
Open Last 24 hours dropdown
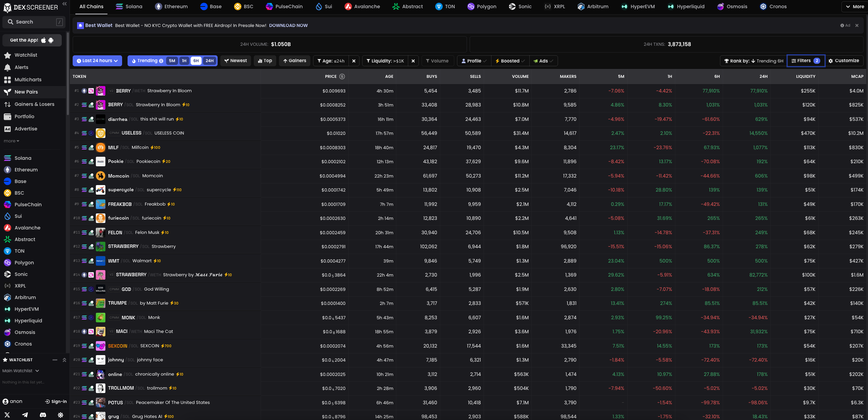tap(97, 61)
